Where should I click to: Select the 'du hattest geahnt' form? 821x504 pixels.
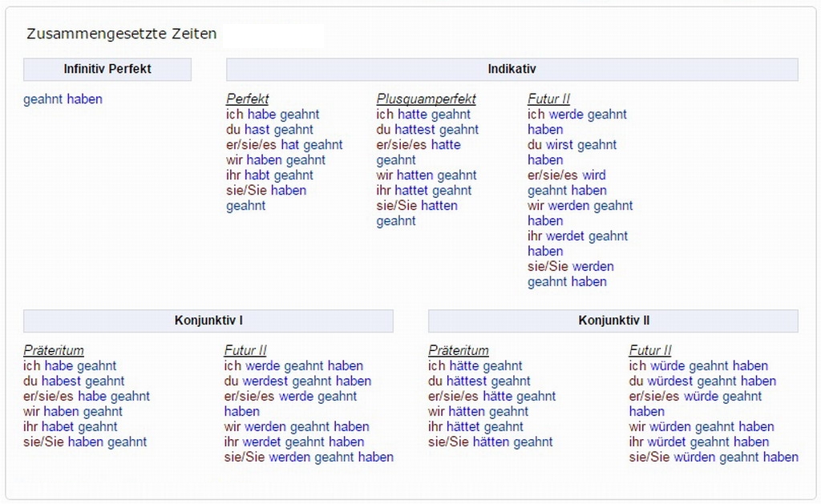[x=427, y=130]
